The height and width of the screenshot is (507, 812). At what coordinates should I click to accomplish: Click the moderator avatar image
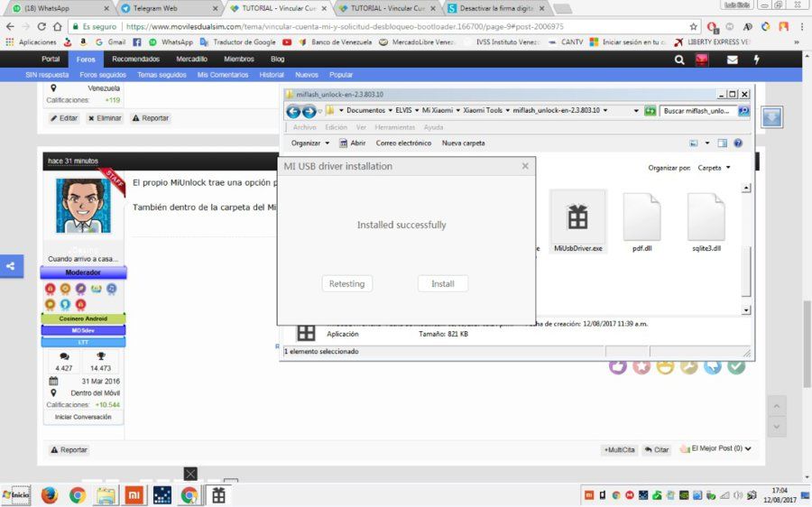coord(83,206)
